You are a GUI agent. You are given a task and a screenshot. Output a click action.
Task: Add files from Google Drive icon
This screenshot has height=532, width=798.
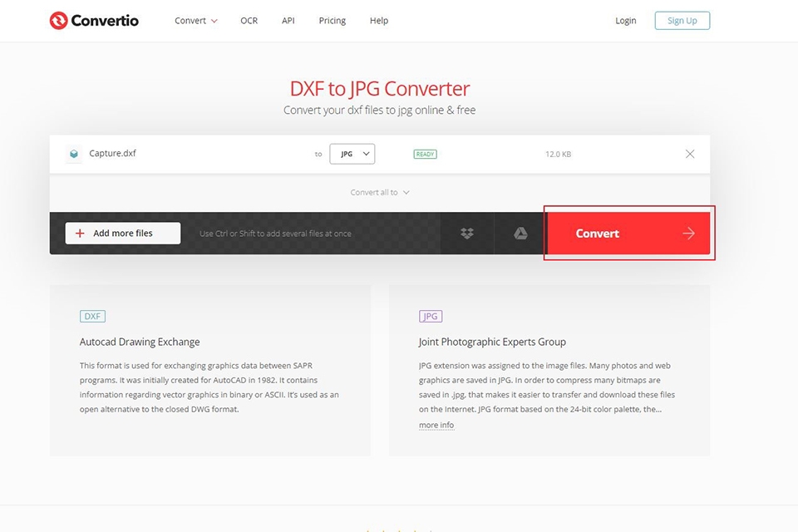click(520, 233)
